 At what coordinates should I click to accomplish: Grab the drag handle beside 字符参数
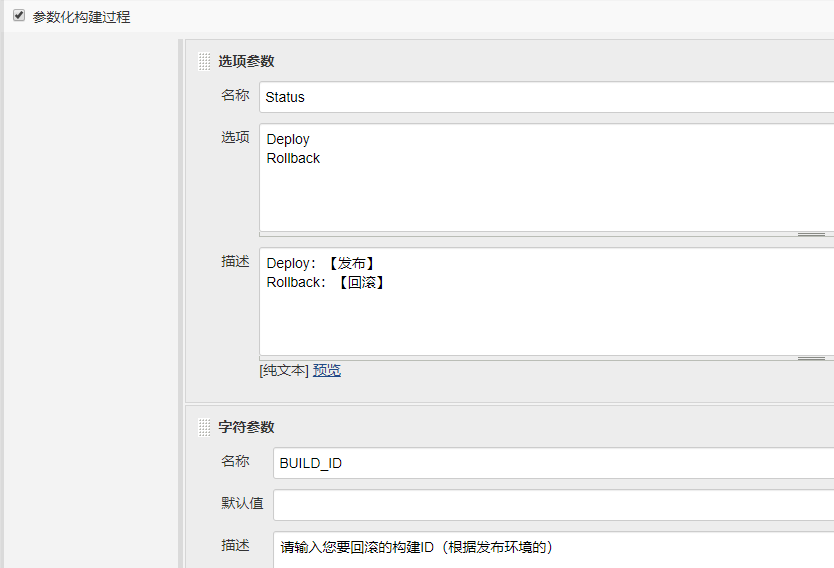tap(204, 427)
